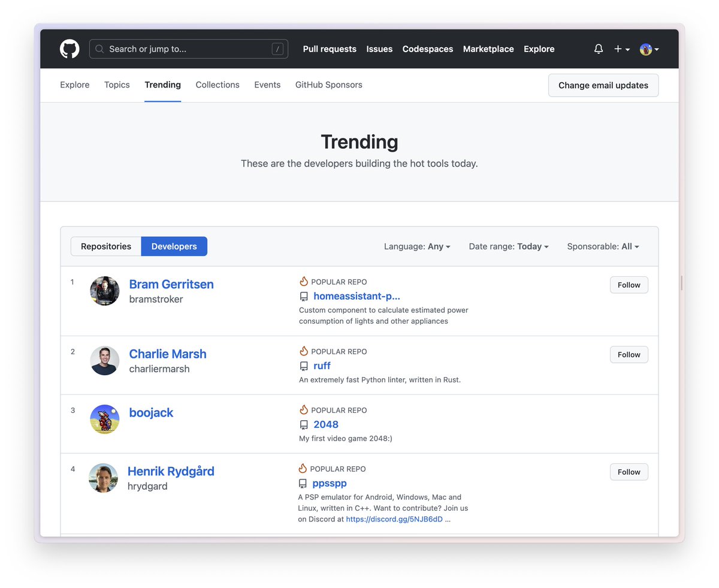Select the Developers trending view

click(x=174, y=246)
